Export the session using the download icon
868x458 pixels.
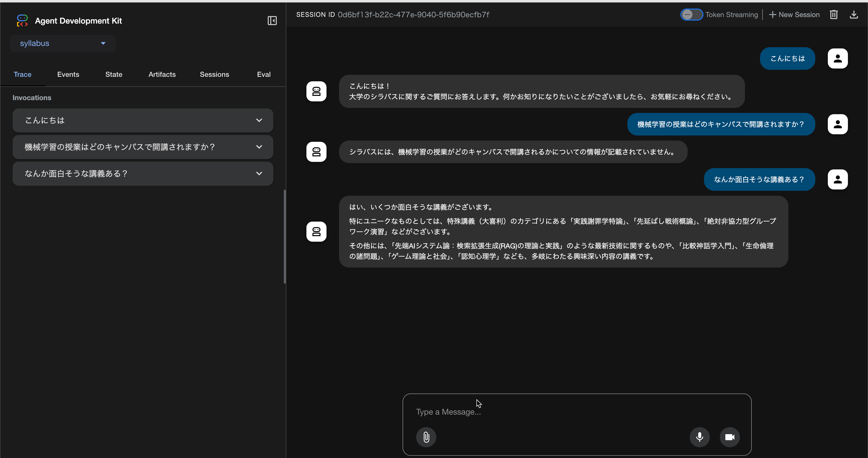(854, 15)
